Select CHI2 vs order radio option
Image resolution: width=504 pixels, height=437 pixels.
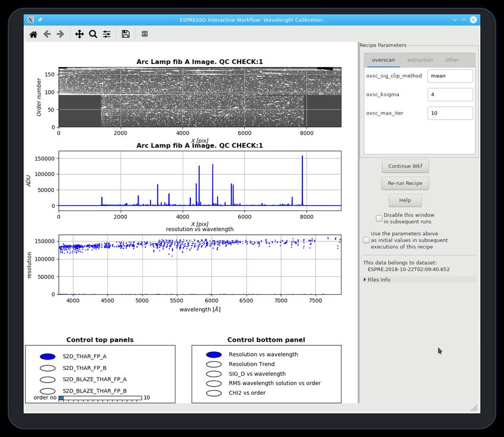coord(213,393)
